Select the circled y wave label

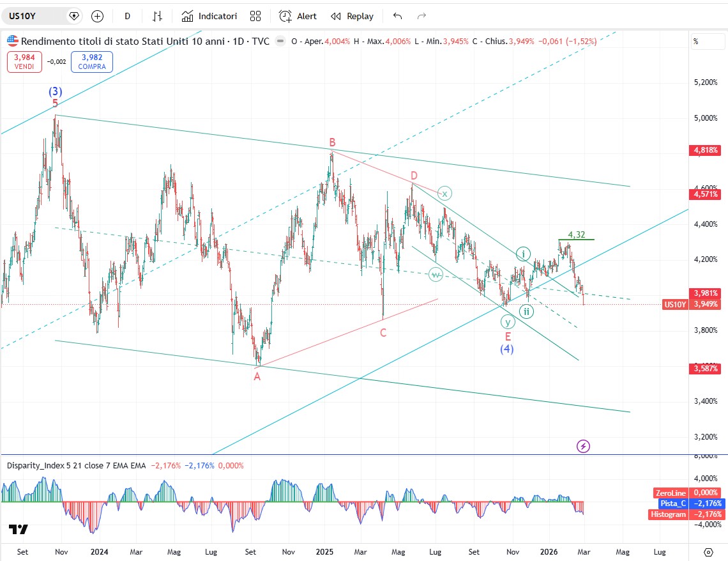coord(508,321)
